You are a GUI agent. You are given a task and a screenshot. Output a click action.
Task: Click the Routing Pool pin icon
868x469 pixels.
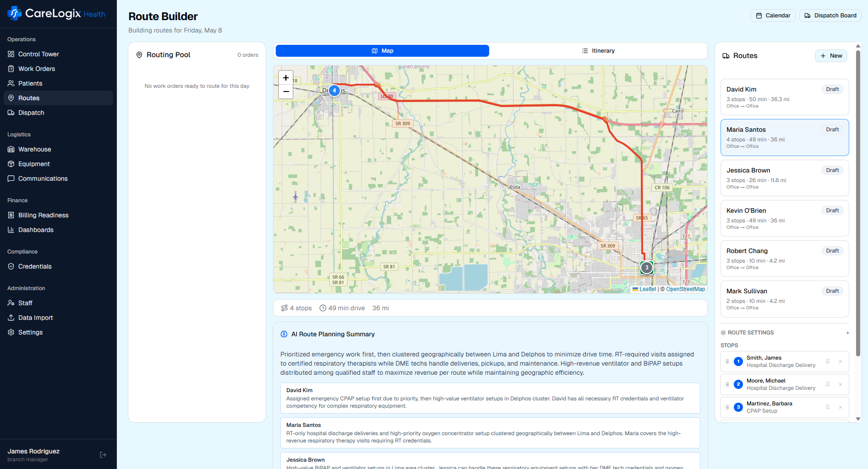pyautogui.click(x=139, y=55)
